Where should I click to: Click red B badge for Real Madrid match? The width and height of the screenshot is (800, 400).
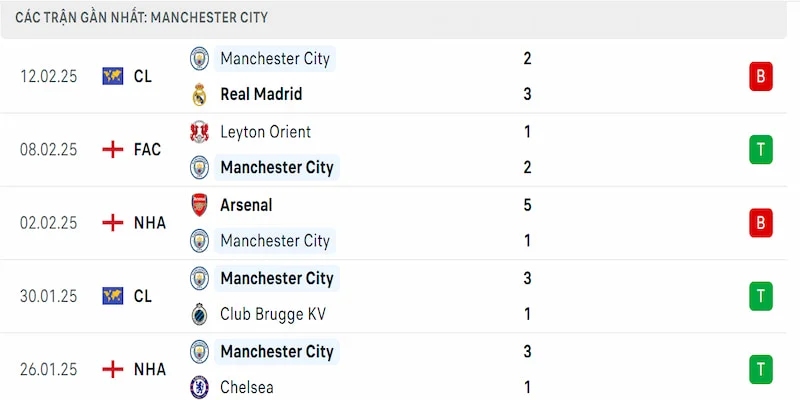point(761,76)
